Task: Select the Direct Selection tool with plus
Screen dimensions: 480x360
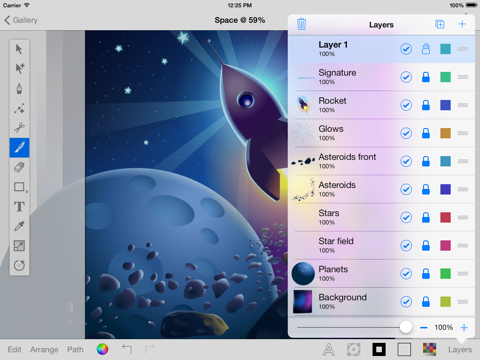Action: [19, 69]
